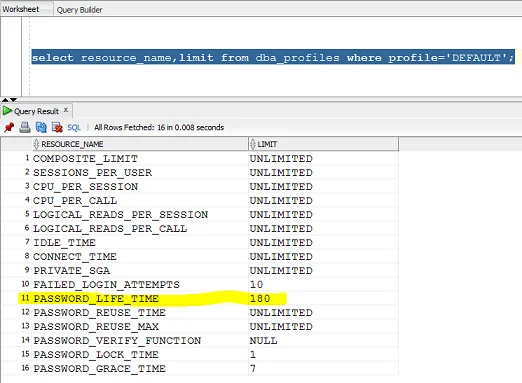Select the PASSWORD_LIFE_TIME cell
Viewport: 522px width, 383px height.
[x=140, y=299]
